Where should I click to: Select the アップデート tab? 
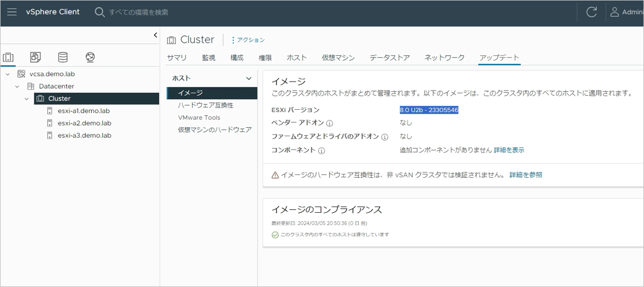[x=499, y=57]
